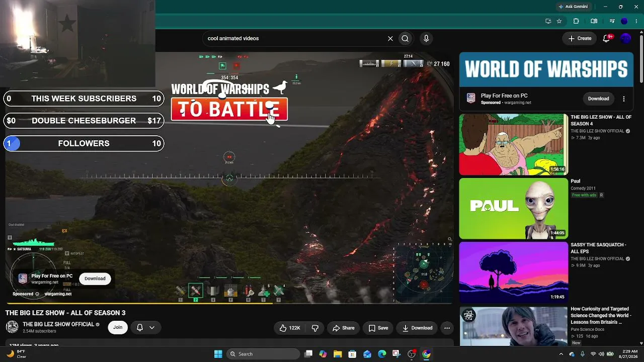Install this page as an app icon

[548, 21]
